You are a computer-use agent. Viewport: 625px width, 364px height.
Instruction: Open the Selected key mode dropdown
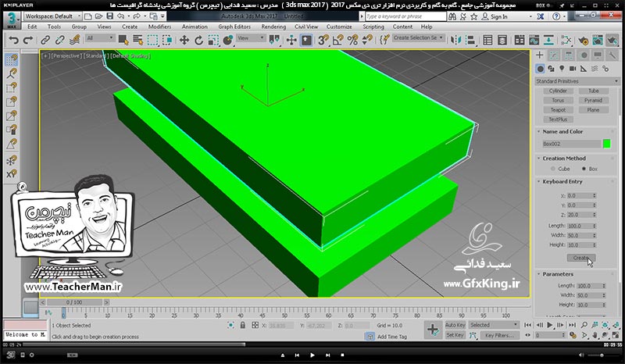click(494, 325)
